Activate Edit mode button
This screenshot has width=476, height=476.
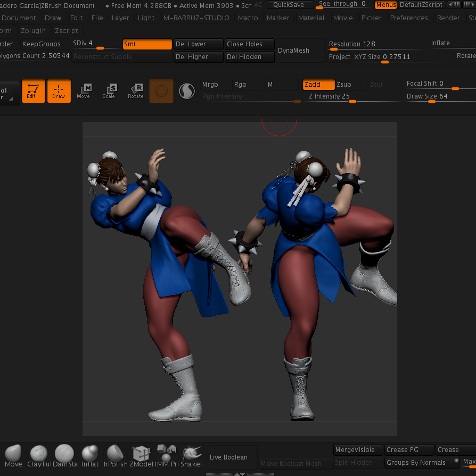tap(33, 91)
